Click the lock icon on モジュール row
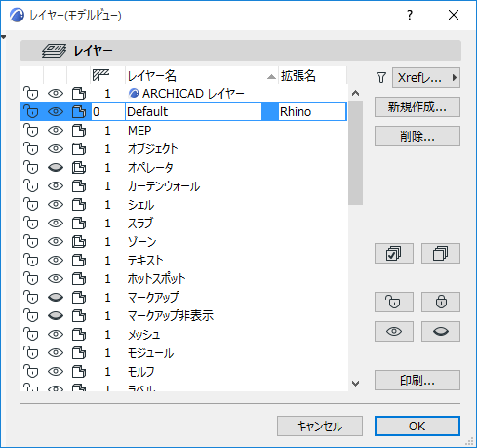Image resolution: width=477 pixels, height=448 pixels. [31, 353]
